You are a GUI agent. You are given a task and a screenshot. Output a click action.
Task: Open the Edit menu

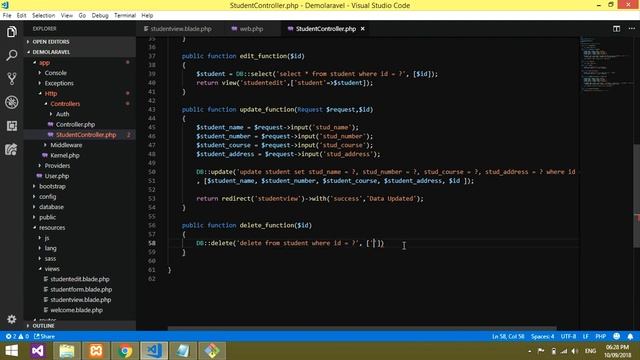tap(21, 16)
